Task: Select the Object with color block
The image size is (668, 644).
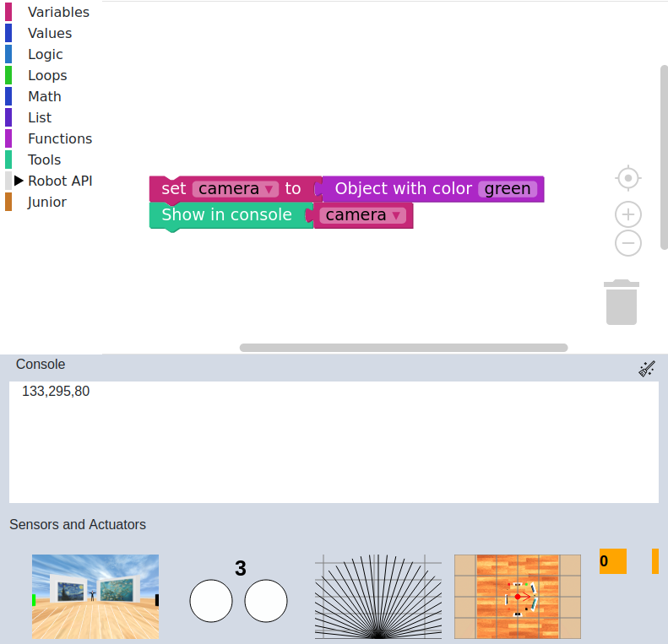Action: point(403,189)
